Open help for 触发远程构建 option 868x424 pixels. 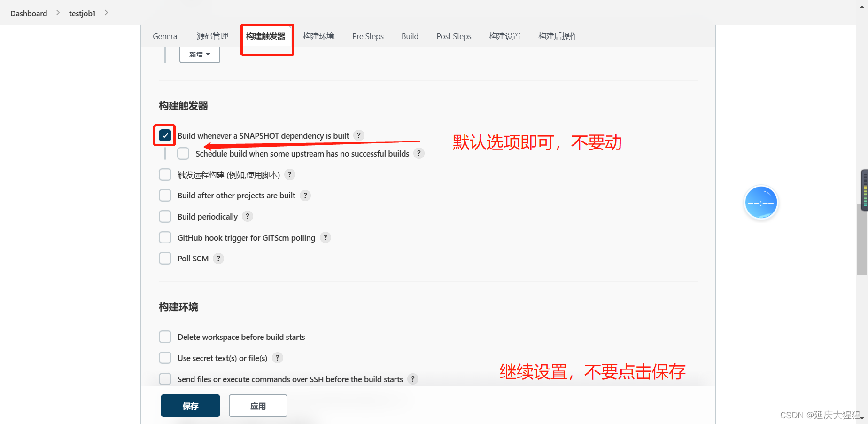coord(290,174)
